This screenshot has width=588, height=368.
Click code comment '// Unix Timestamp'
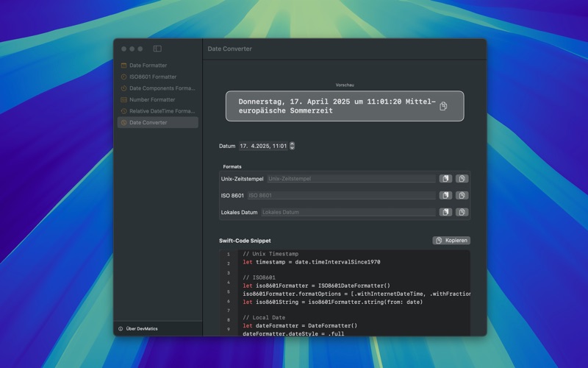point(270,254)
